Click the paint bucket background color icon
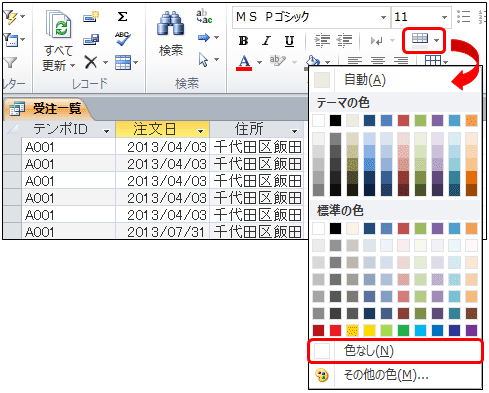The image size is (489, 393). [313, 61]
